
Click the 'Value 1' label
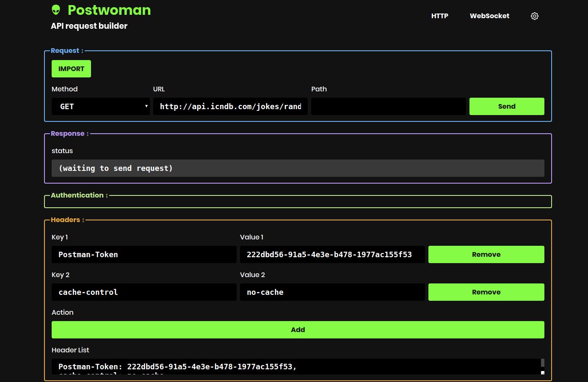pyautogui.click(x=251, y=237)
